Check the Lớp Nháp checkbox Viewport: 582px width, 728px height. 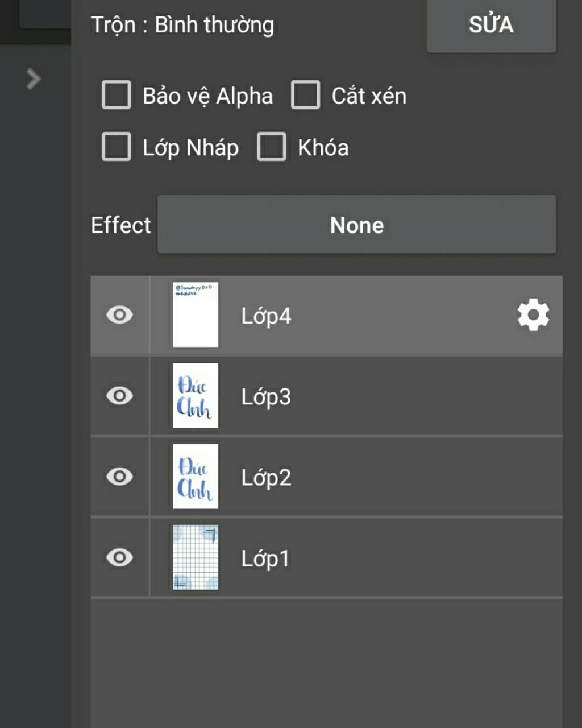pyautogui.click(x=117, y=147)
